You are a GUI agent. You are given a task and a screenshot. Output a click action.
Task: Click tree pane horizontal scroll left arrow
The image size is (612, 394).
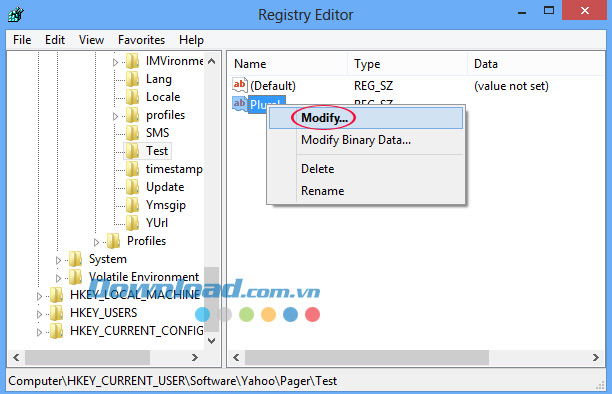coord(16,357)
